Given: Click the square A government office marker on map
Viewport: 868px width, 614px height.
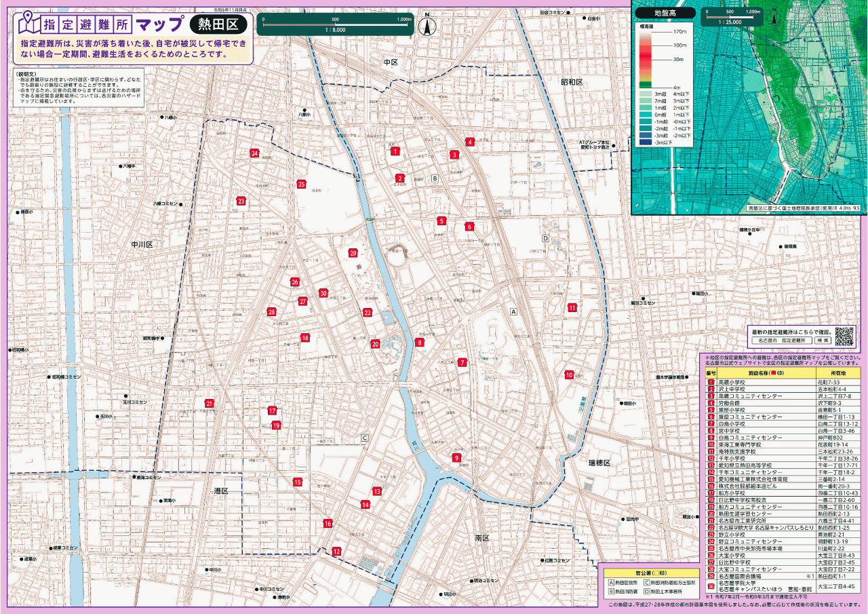Looking at the screenshot, I should click(513, 311).
